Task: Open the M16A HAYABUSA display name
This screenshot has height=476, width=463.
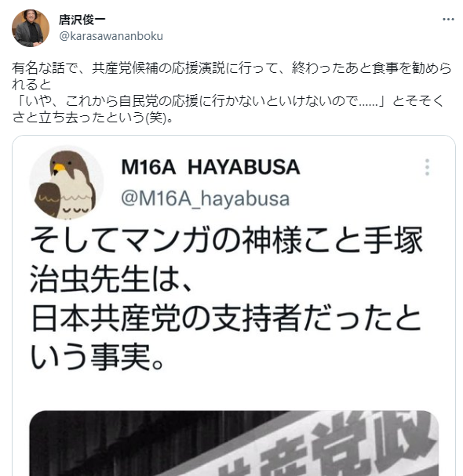Action: click(210, 167)
